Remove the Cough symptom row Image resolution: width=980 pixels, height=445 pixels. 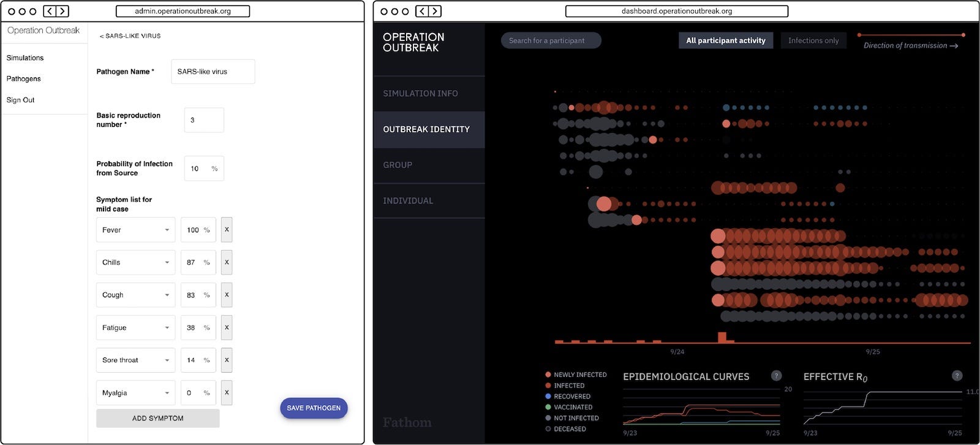(227, 295)
